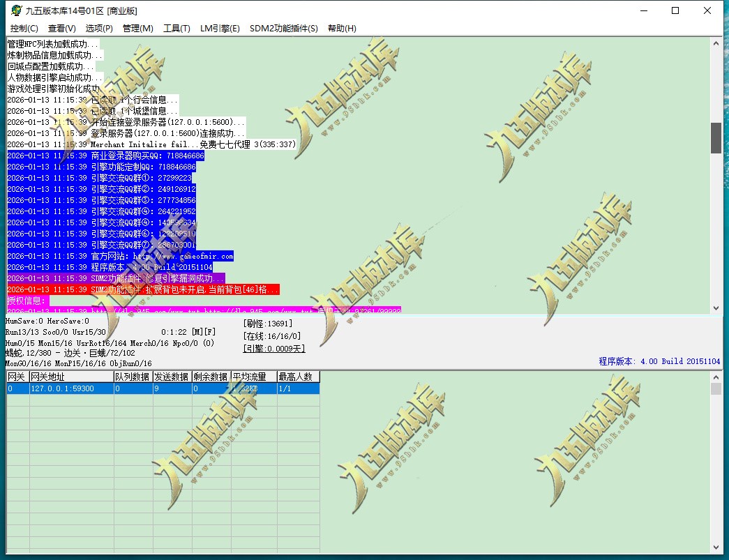Click the Run13/13 Soc0/0 Usr15/30 status text
Viewport: 729px width, 560px height.
point(55,332)
